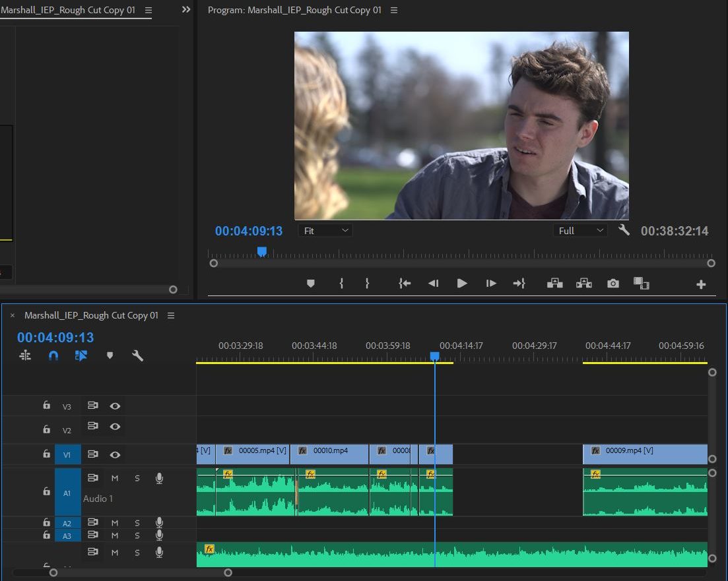The width and height of the screenshot is (728, 581).
Task: Toggle insert sequences as nests
Action: (25, 355)
